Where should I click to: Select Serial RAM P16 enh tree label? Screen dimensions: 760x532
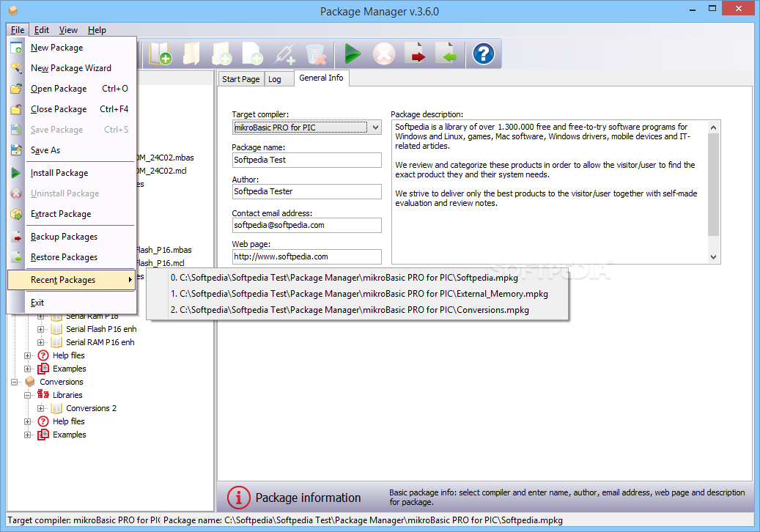100,342
